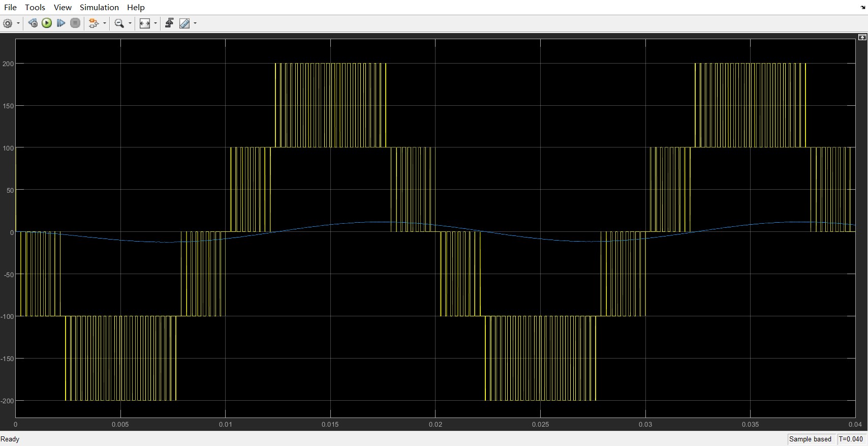Expand the zoom tool dropdown arrow
The width and height of the screenshot is (868, 446).
130,23
